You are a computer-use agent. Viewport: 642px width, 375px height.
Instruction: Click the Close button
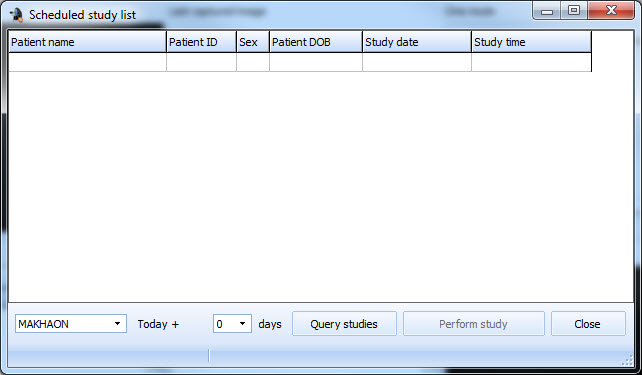(588, 324)
